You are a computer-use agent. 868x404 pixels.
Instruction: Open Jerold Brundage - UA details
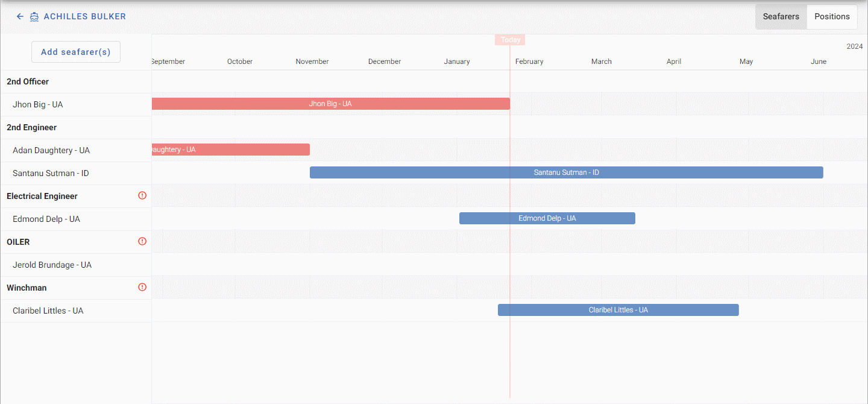(x=52, y=265)
